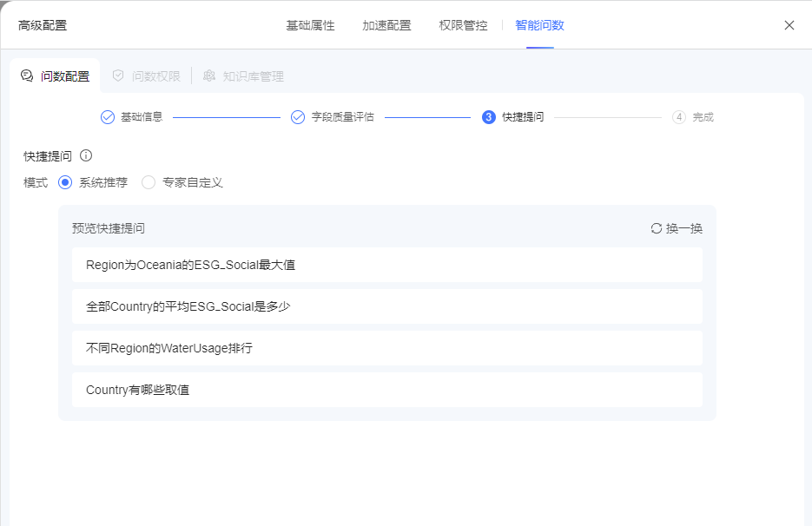Click the step 3 快捷提问 circle
This screenshot has height=526, width=812.
pos(488,117)
